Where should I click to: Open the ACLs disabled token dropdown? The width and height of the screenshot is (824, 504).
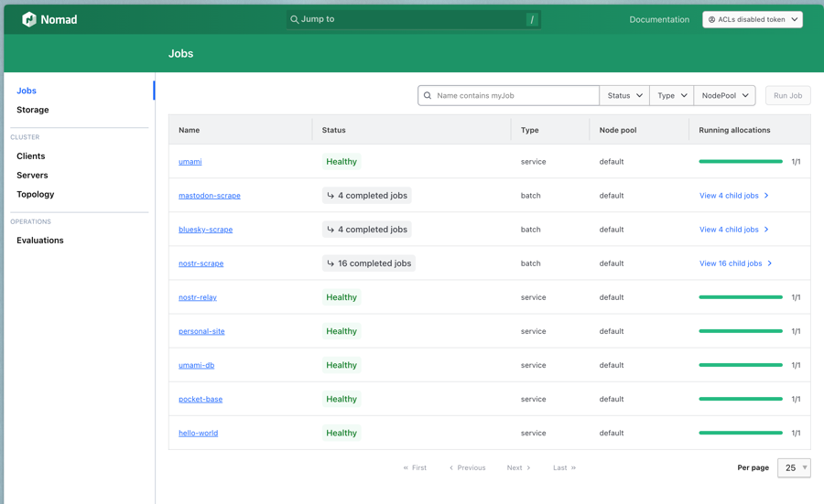coord(753,19)
